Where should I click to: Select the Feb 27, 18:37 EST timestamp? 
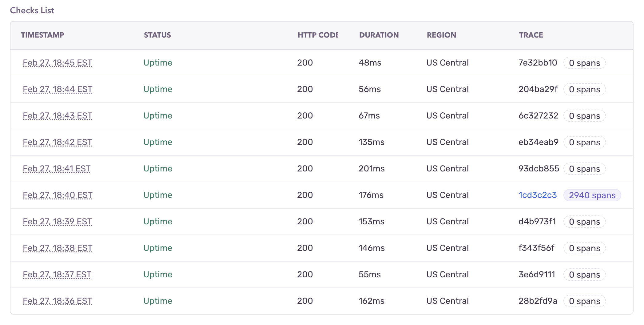pyautogui.click(x=57, y=275)
